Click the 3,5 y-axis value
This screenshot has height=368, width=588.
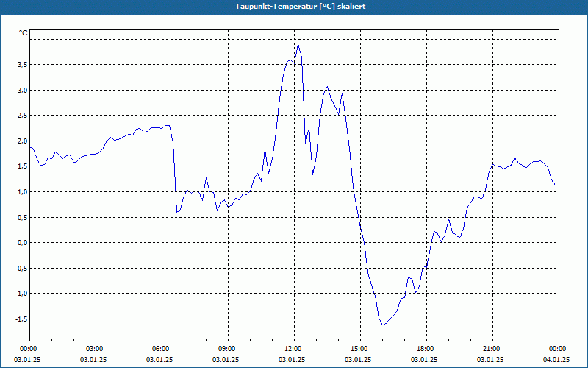click(x=23, y=65)
